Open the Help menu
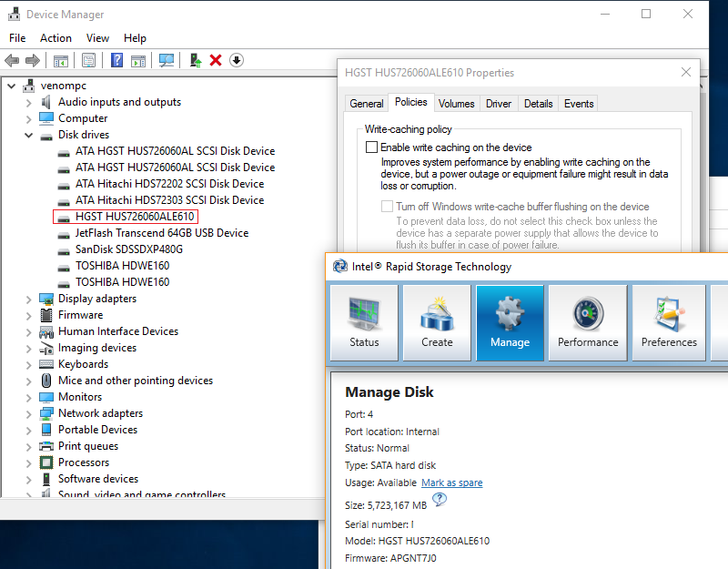The width and height of the screenshot is (728, 569). point(135,38)
